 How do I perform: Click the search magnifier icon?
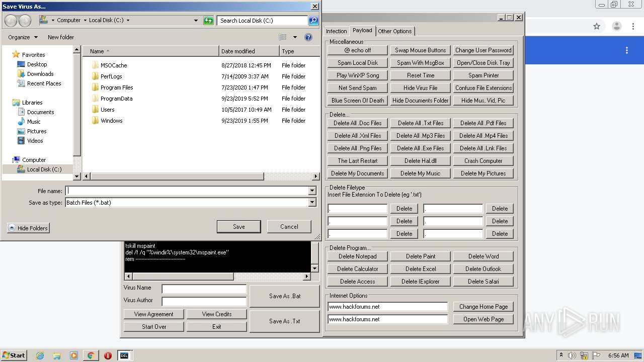(x=313, y=21)
